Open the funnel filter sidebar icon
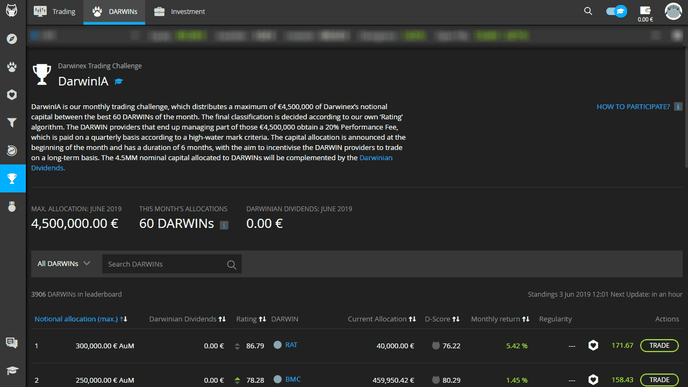 click(12, 123)
